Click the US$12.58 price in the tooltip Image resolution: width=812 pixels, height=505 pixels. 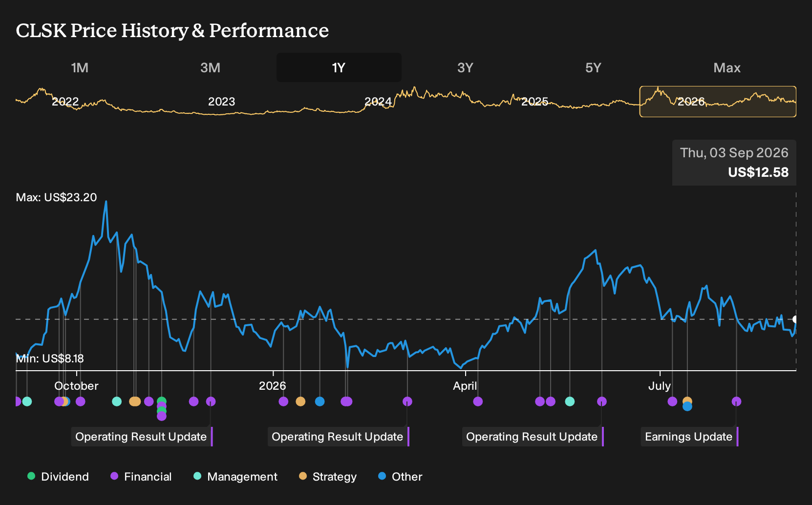[758, 172]
